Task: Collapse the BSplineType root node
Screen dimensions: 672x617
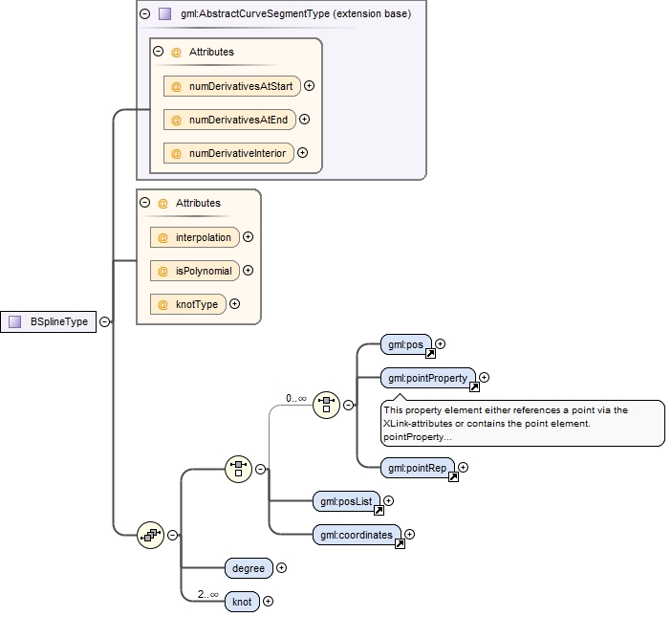Action: point(104,322)
